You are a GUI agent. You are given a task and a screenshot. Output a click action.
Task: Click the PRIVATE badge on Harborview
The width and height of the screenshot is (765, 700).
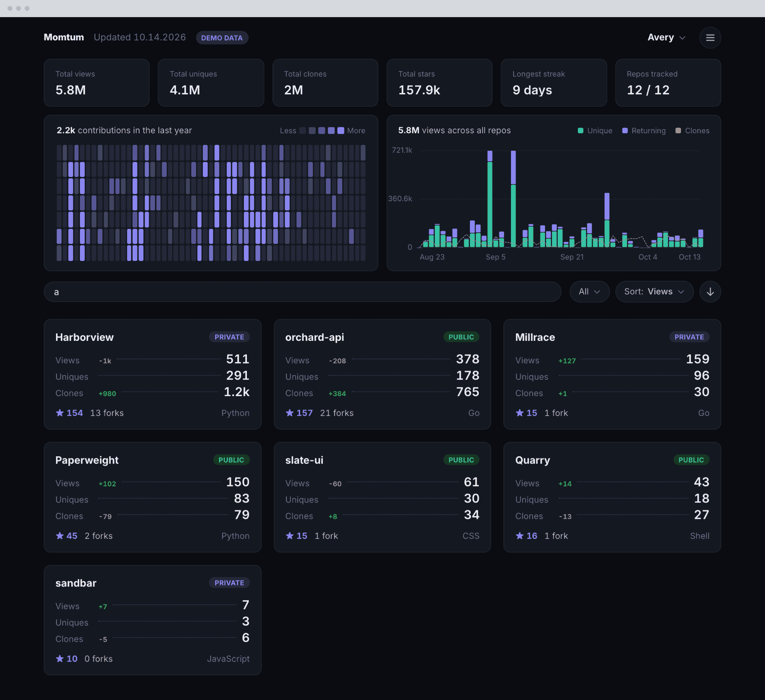[x=229, y=337]
